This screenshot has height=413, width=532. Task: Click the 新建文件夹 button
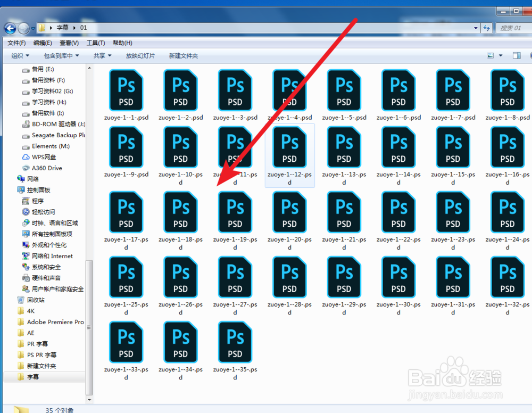coord(183,56)
